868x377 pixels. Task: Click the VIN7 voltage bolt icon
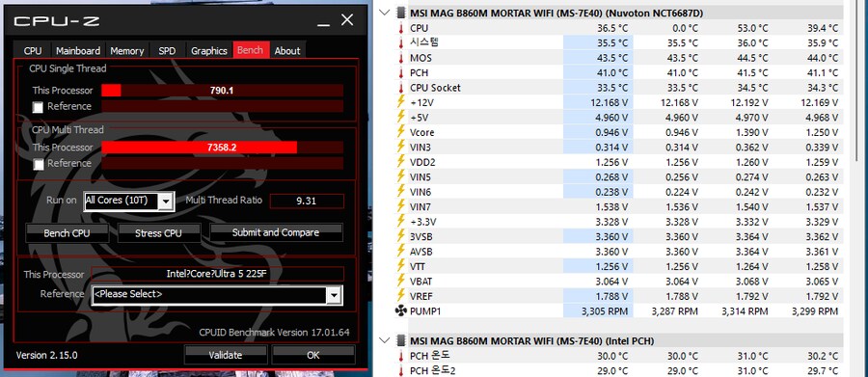click(401, 206)
